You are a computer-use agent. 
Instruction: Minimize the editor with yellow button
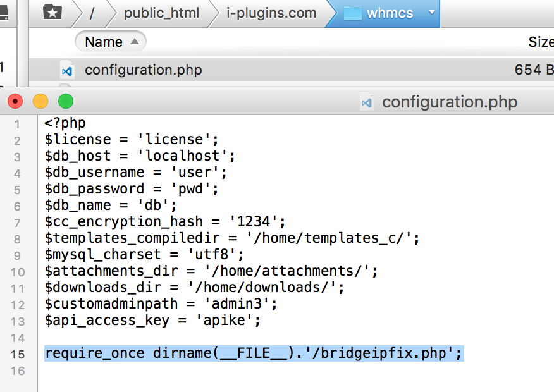pos(40,102)
